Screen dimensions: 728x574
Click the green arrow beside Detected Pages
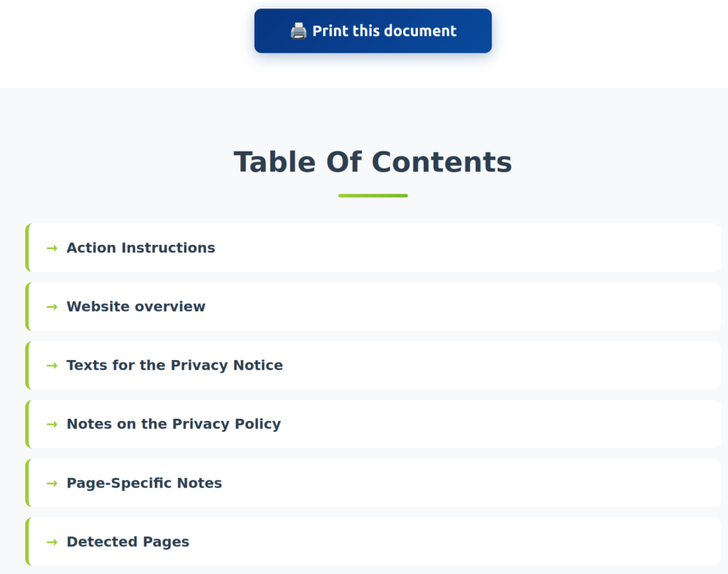[x=52, y=542]
